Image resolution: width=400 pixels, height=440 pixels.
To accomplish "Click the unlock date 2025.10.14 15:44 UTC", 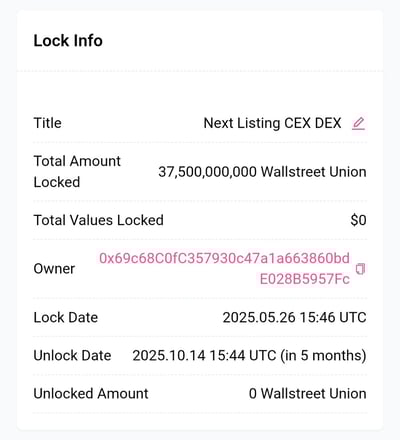I will coord(204,355).
